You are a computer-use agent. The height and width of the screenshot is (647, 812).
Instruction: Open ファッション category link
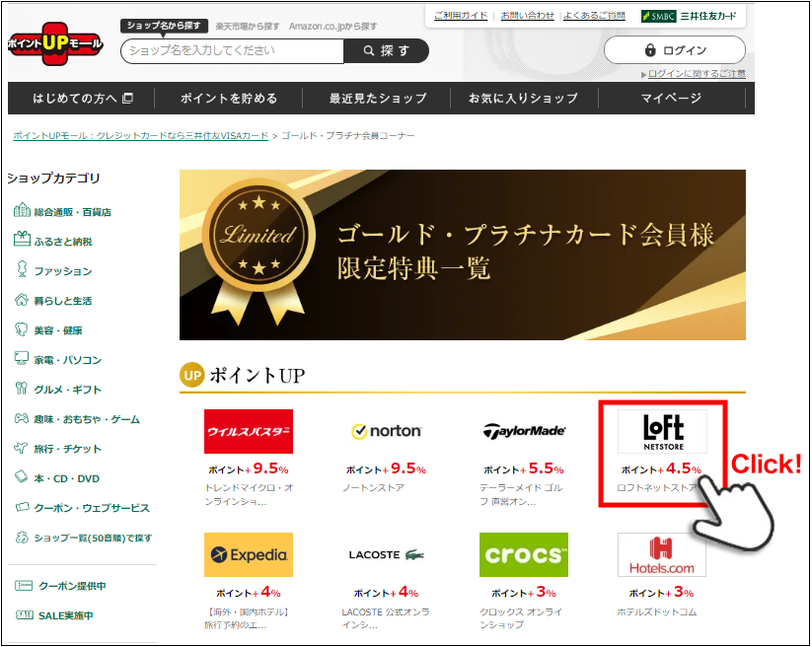63,271
